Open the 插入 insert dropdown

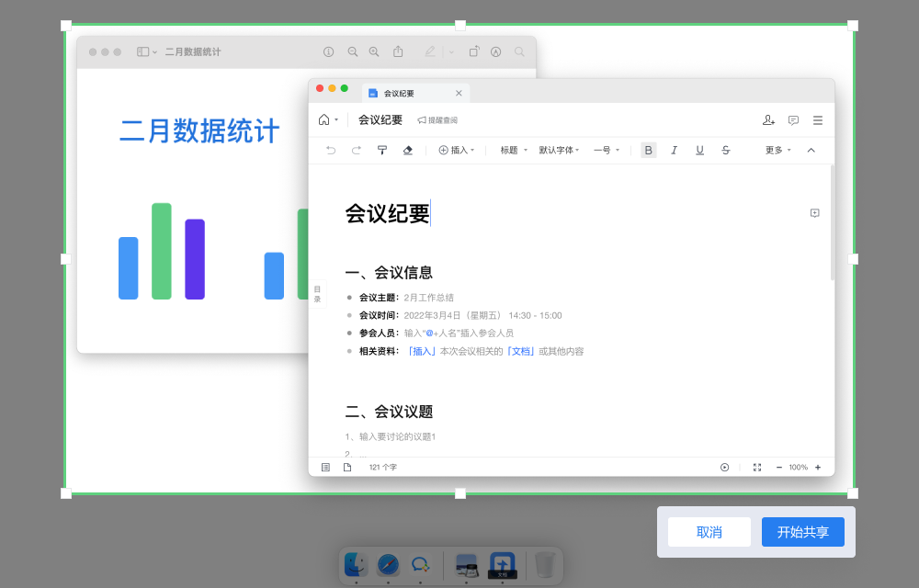[x=457, y=151]
